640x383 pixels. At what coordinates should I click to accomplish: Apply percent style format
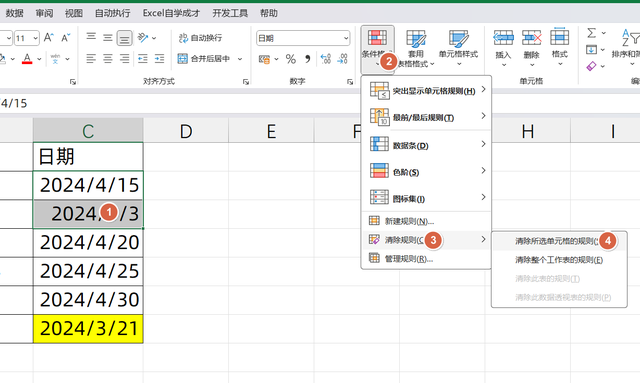click(291, 59)
